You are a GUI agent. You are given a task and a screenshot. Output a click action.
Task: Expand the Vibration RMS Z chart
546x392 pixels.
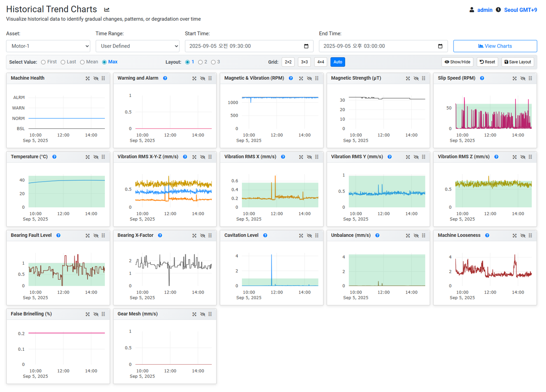(x=515, y=157)
